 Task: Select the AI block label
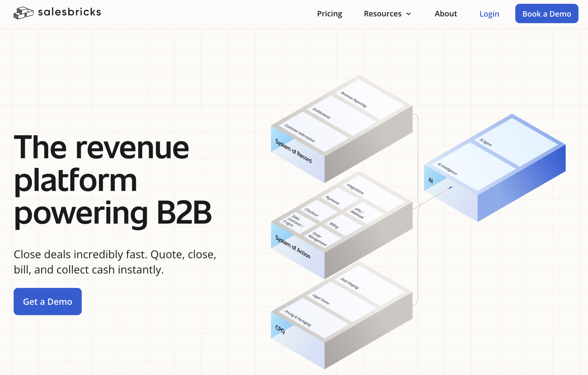(x=430, y=180)
